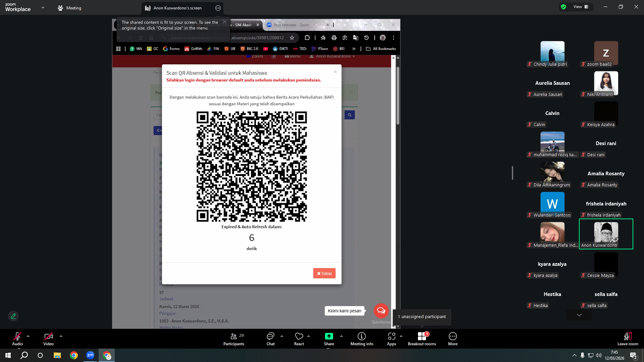Open the Participants panel
The height and width of the screenshot is (362, 644).
234,339
